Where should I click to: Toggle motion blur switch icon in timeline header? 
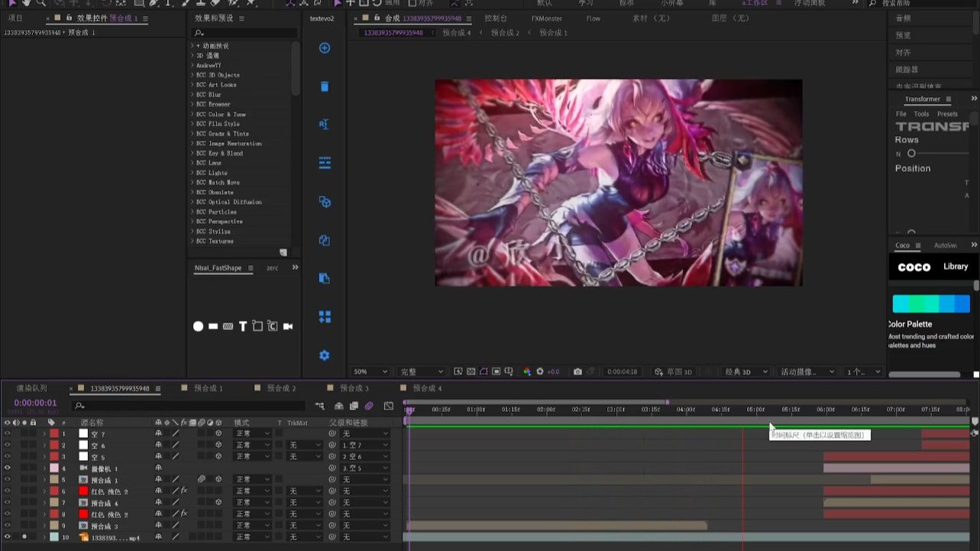pyautogui.click(x=369, y=406)
